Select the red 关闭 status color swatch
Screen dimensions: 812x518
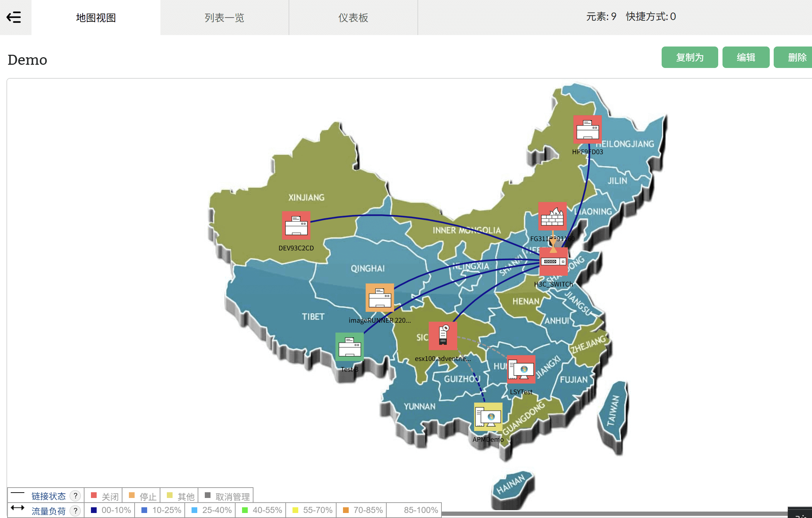93,495
